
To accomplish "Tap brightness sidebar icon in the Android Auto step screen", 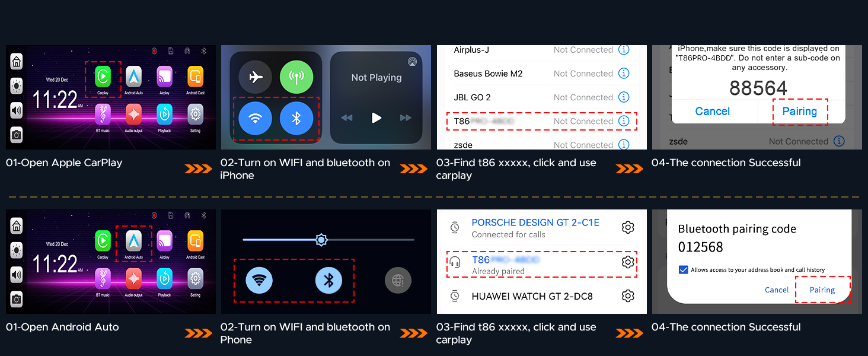I will coord(17,250).
